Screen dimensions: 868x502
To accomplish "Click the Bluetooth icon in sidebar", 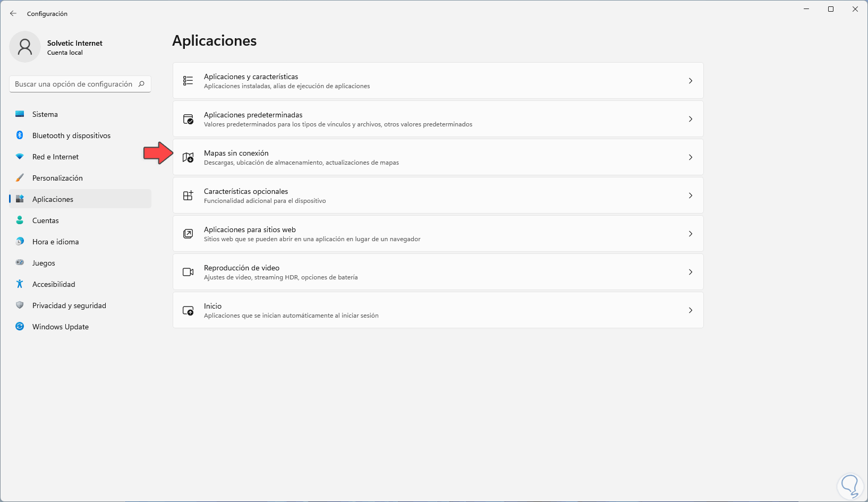I will [20, 135].
